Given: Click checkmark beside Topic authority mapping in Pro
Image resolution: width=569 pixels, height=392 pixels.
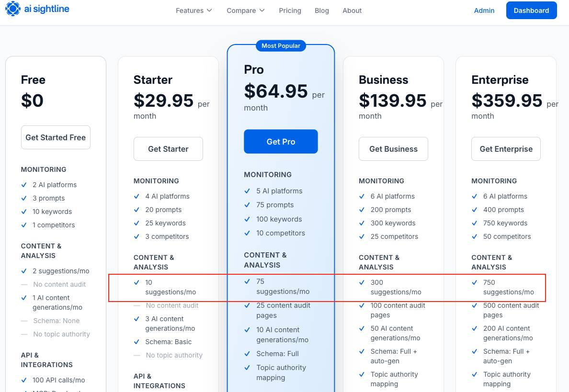Looking at the screenshot, I should pyautogui.click(x=247, y=368).
